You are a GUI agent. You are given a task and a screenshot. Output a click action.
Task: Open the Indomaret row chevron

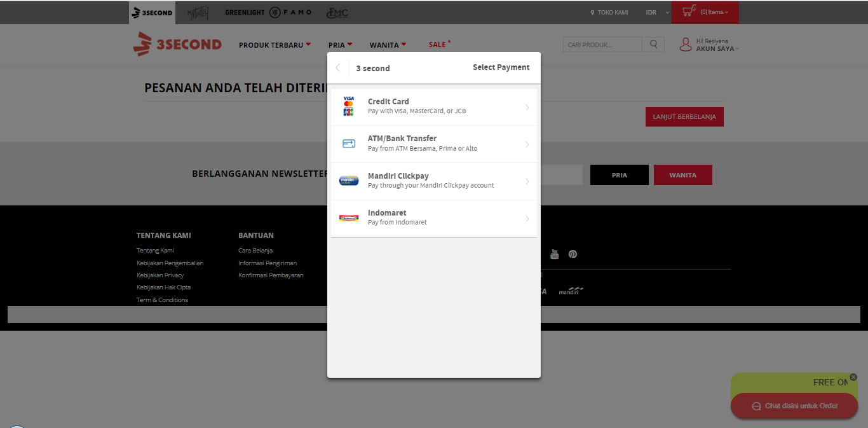coord(527,219)
